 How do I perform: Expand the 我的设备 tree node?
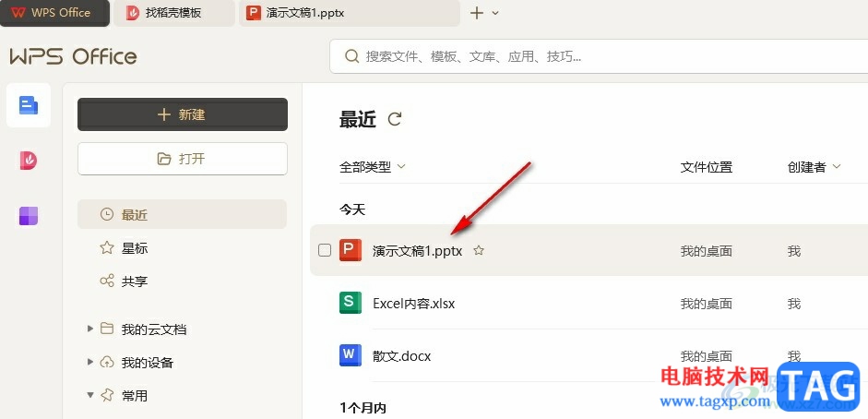coord(90,362)
